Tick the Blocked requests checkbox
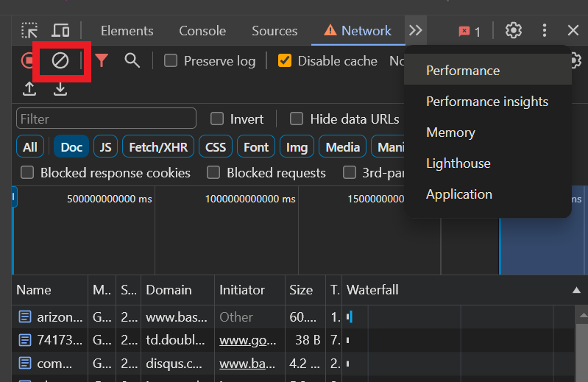588x382 pixels. click(x=213, y=173)
